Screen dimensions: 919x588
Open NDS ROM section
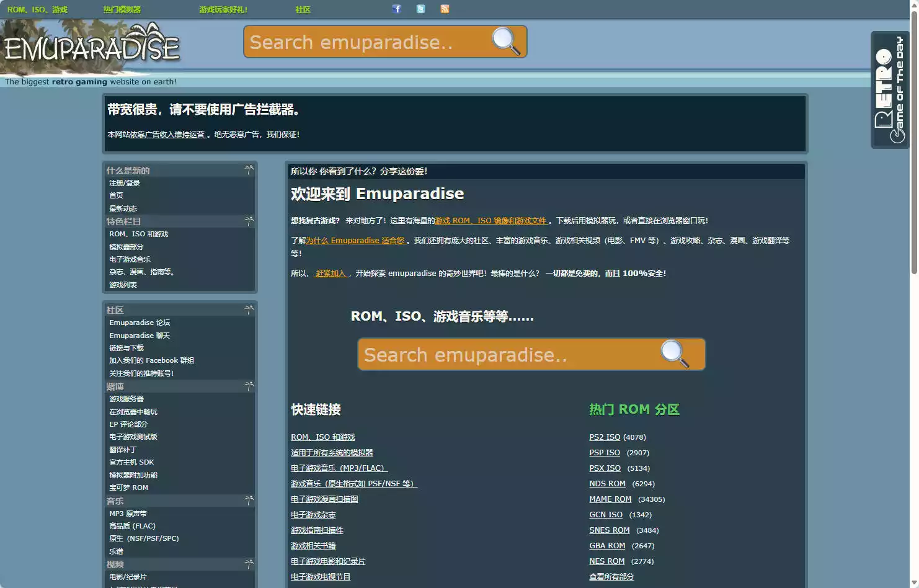coord(607,484)
